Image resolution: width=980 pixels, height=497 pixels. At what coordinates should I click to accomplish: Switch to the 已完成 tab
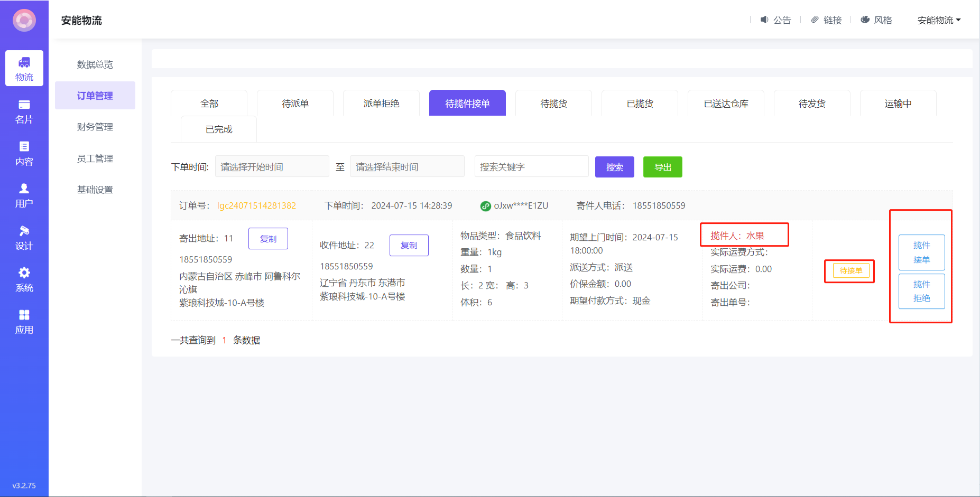coord(219,129)
